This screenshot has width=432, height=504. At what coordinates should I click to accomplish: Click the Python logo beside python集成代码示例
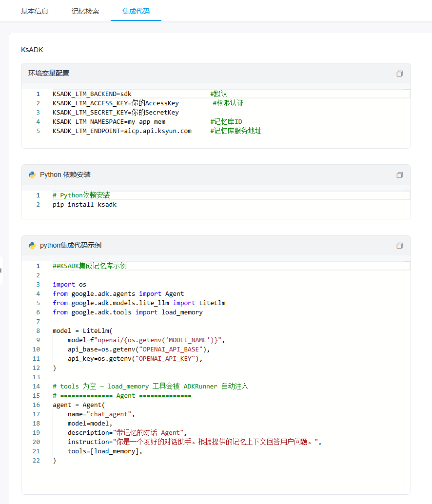point(32,246)
